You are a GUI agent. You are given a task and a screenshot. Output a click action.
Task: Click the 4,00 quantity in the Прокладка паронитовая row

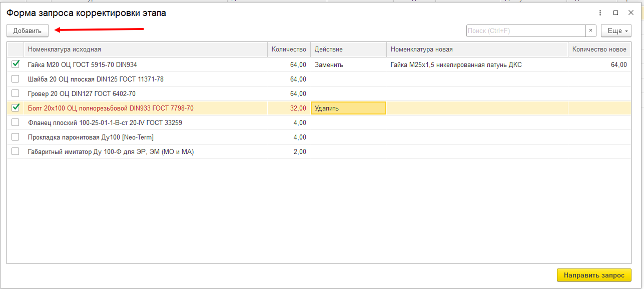pyautogui.click(x=300, y=137)
